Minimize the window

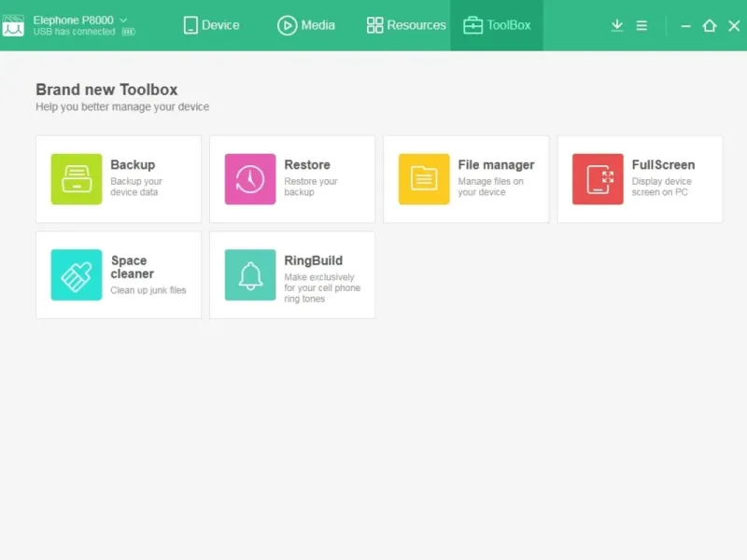pyautogui.click(x=686, y=26)
